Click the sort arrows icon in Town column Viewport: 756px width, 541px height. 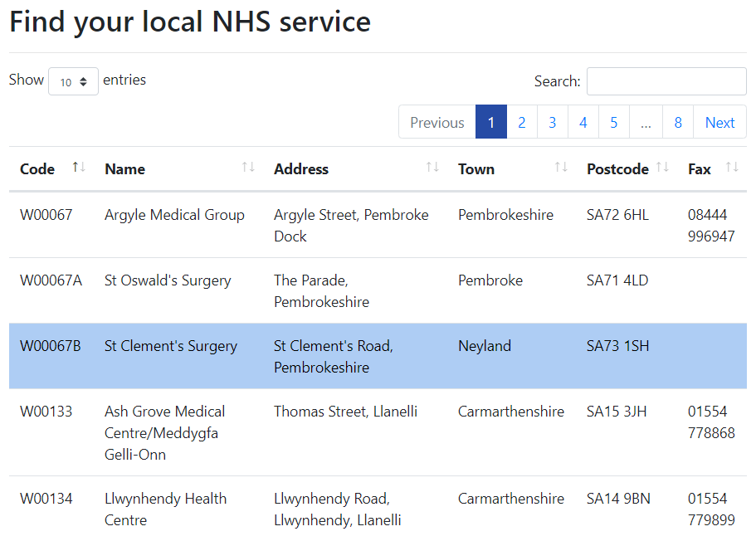(x=561, y=168)
